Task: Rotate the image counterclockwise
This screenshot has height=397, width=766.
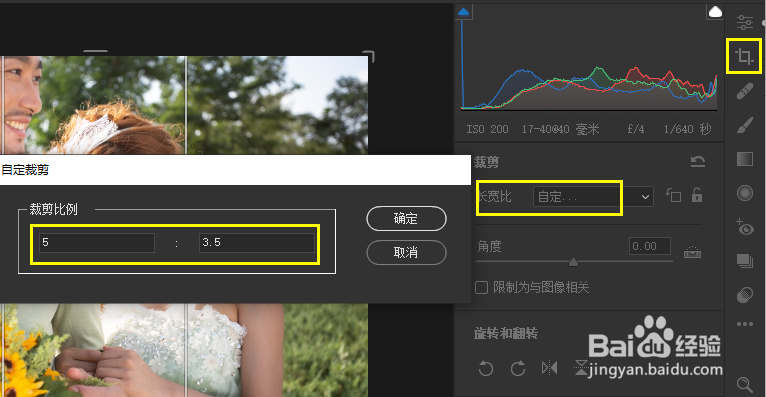Action: tap(486, 368)
